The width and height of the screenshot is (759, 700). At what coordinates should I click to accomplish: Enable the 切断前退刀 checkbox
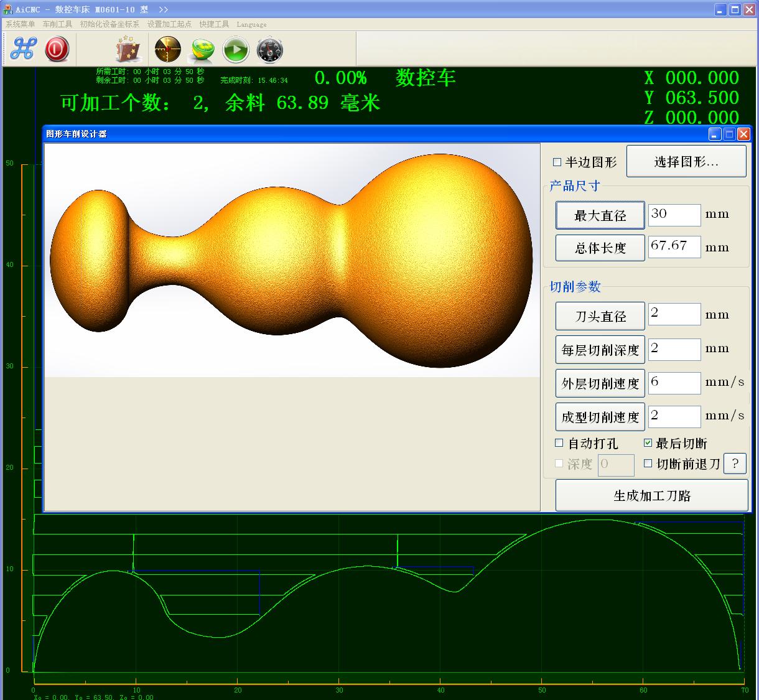click(x=648, y=464)
